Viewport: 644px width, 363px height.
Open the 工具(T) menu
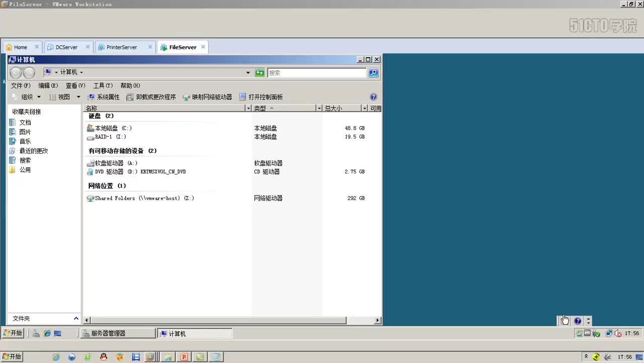tap(103, 86)
